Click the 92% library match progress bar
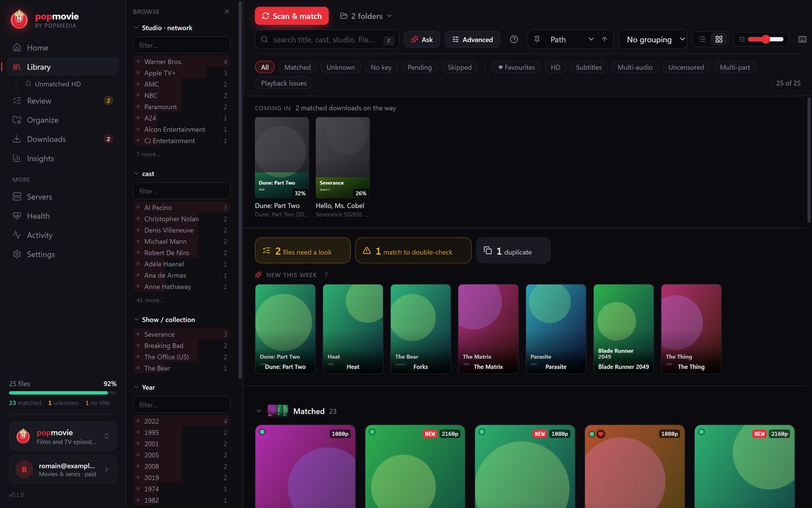812x508 pixels. point(63,393)
